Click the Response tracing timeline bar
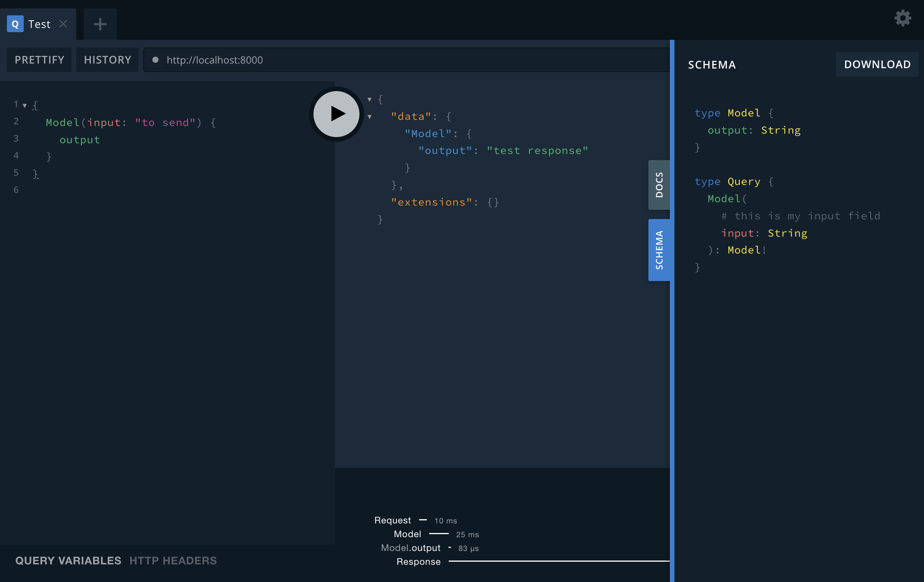924x582 pixels. click(558, 561)
